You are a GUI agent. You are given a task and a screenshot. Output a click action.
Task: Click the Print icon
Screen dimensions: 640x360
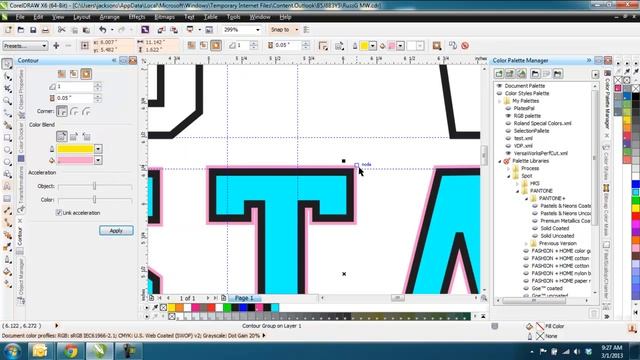pos(45,30)
